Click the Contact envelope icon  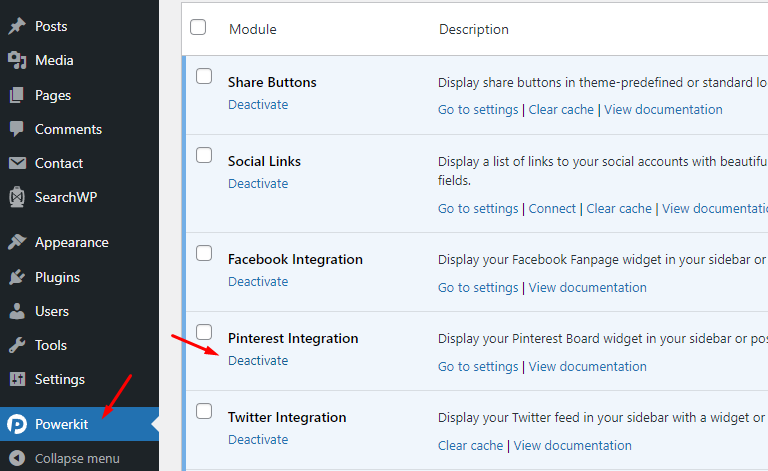click(x=17, y=164)
